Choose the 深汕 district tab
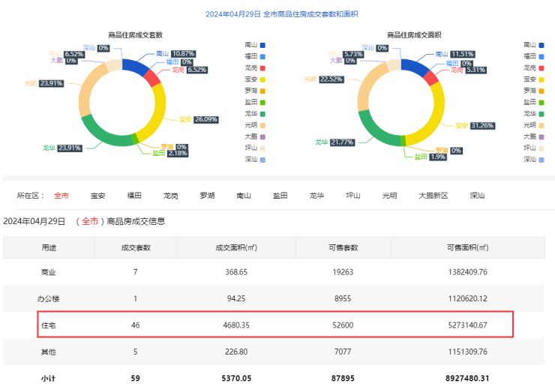Screen dimensions: 555x392 point(478,196)
